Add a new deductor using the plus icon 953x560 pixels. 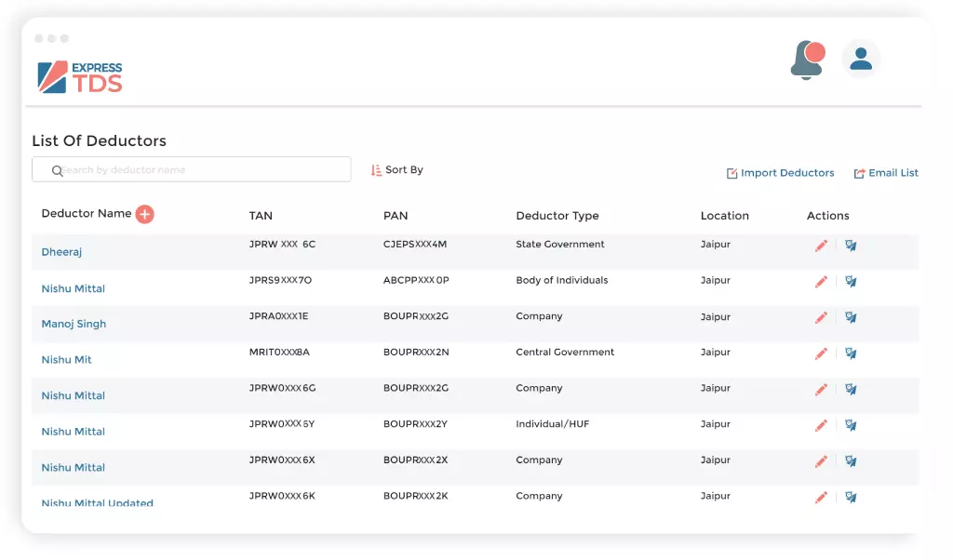[145, 214]
